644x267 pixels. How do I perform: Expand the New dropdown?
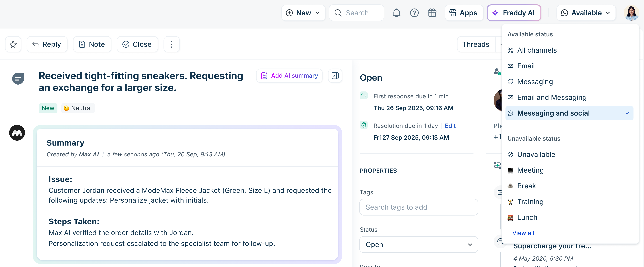point(303,13)
